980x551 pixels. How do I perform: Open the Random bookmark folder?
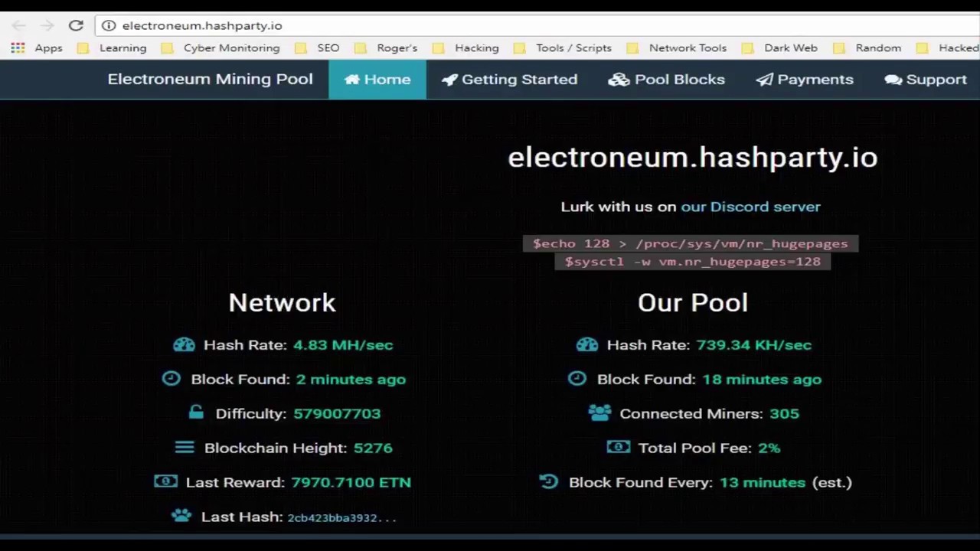point(867,47)
